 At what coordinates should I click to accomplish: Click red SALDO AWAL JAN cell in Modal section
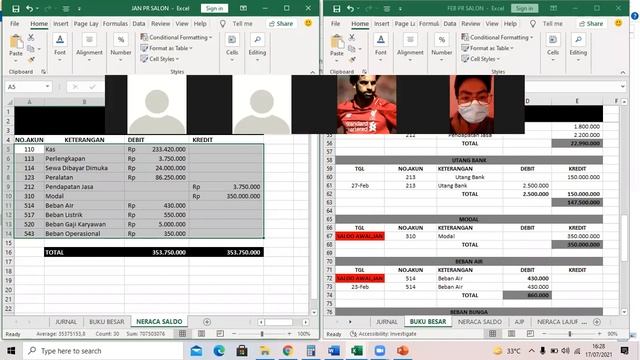360,236
